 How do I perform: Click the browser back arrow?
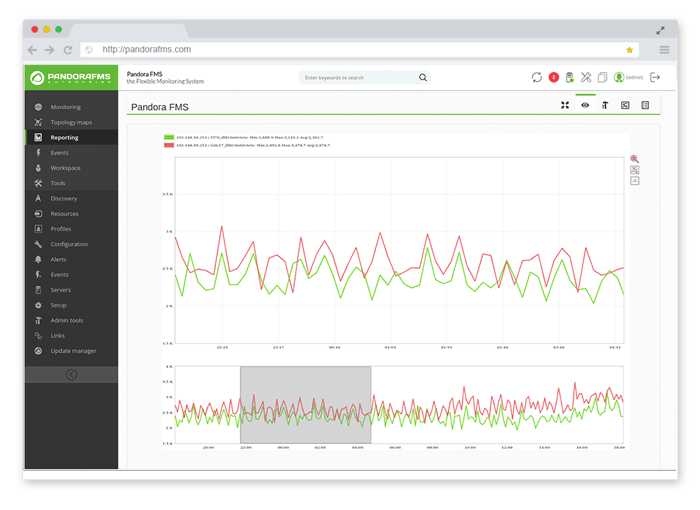click(x=32, y=50)
